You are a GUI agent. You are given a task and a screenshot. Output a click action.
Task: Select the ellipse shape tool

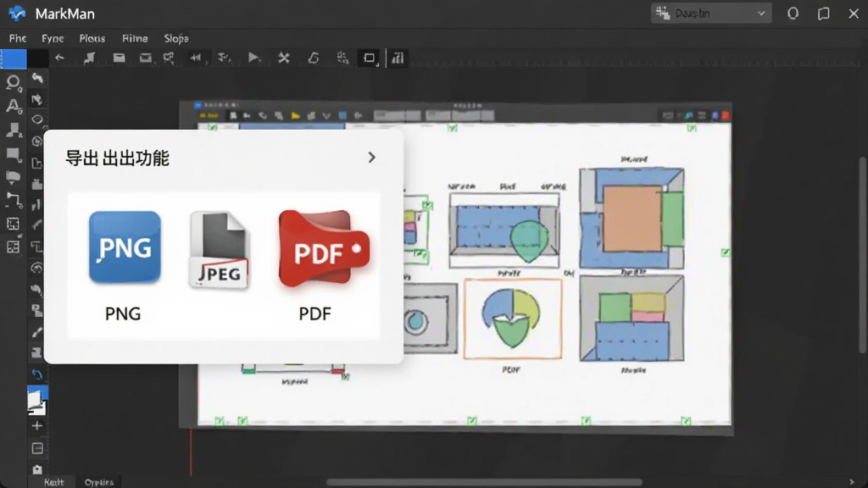(37, 119)
